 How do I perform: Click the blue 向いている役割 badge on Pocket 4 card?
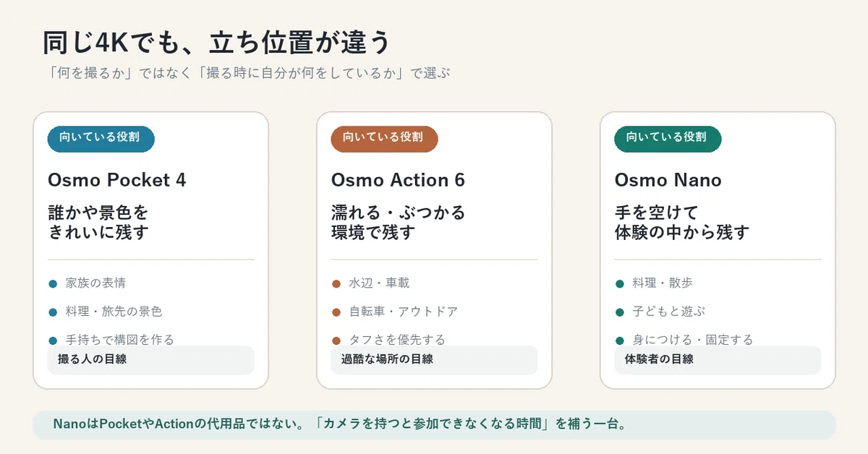click(x=101, y=139)
